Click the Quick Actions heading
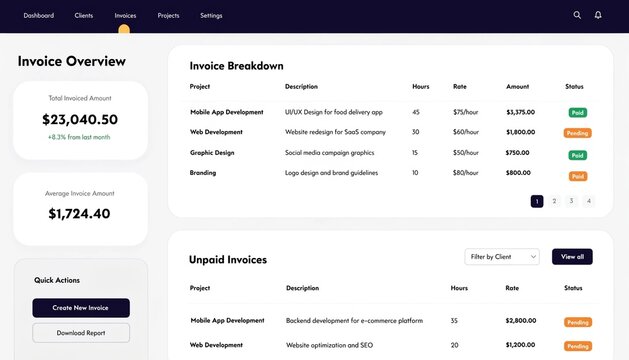The height and width of the screenshot is (360, 629). pyautogui.click(x=57, y=280)
